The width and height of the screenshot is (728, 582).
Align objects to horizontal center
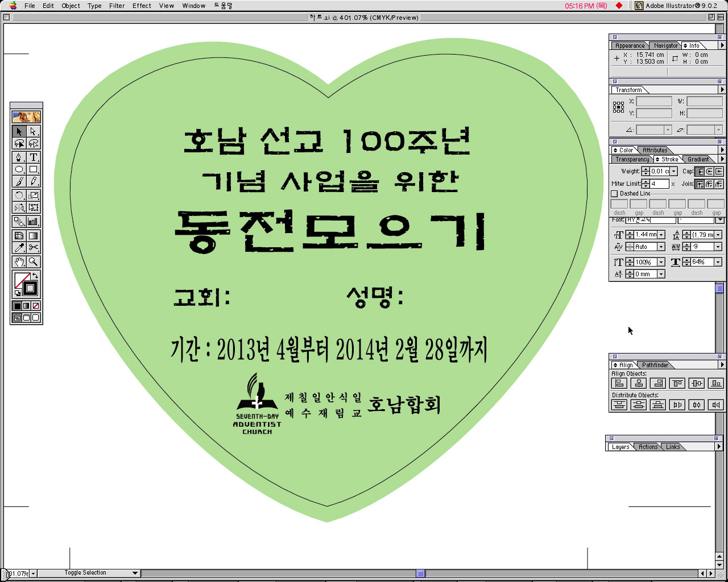[x=639, y=384]
